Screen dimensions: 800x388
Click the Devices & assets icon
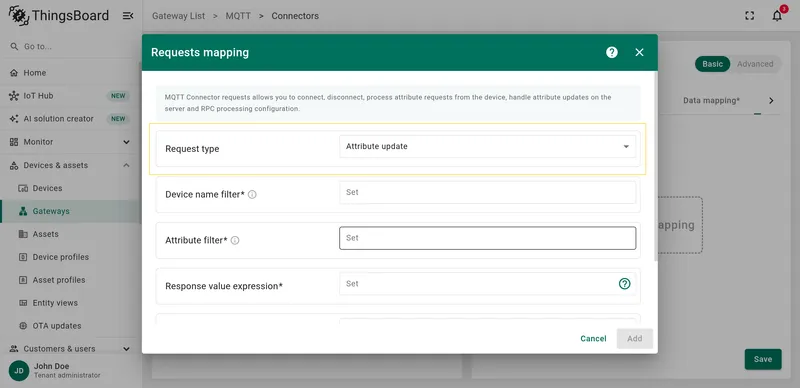(14, 165)
